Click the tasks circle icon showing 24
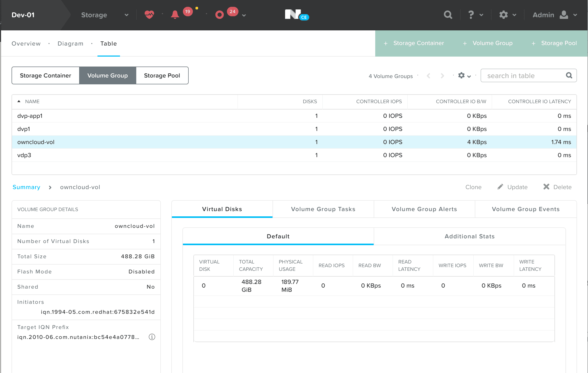Viewport: 588px width, 373px height. (220, 15)
